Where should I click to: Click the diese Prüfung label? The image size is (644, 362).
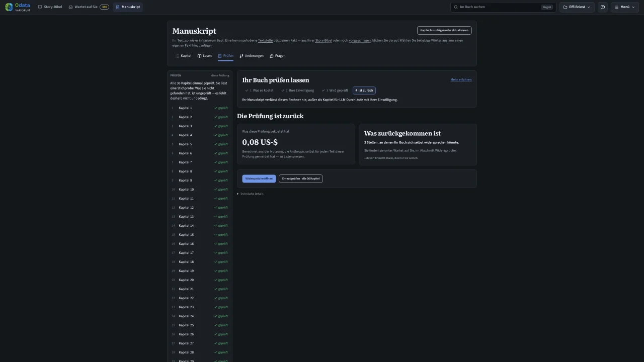220,75
